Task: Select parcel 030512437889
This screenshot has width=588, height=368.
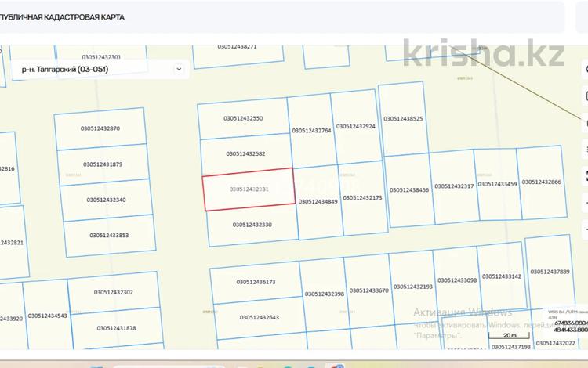Action: pos(550,272)
